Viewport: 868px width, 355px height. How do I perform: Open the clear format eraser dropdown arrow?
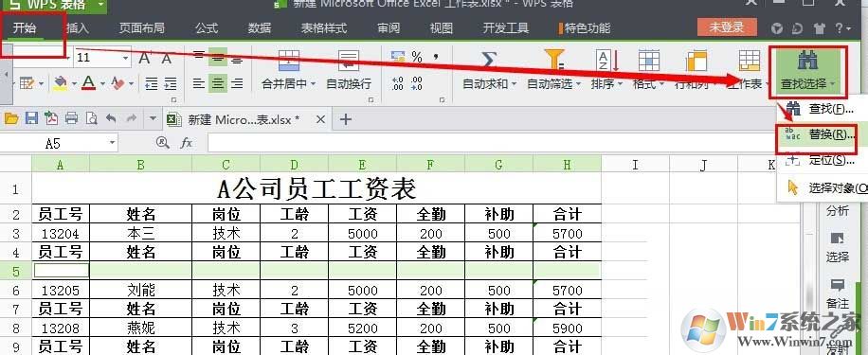[131, 84]
